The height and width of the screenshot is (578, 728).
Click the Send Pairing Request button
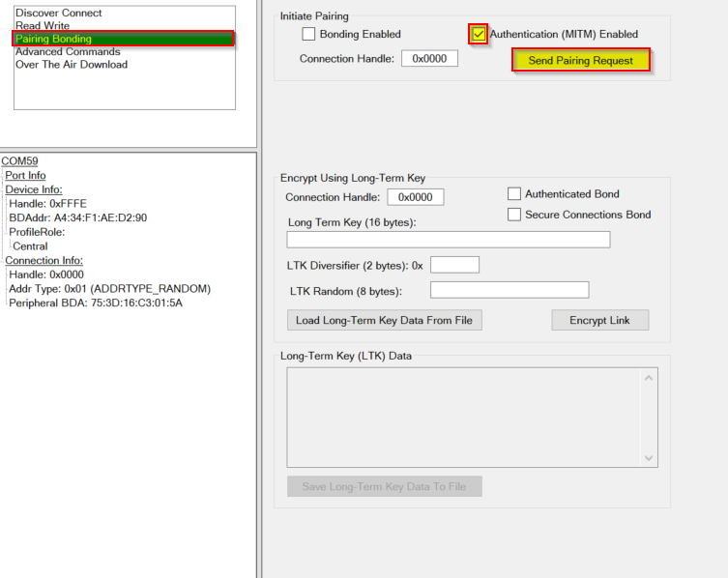coord(580,61)
